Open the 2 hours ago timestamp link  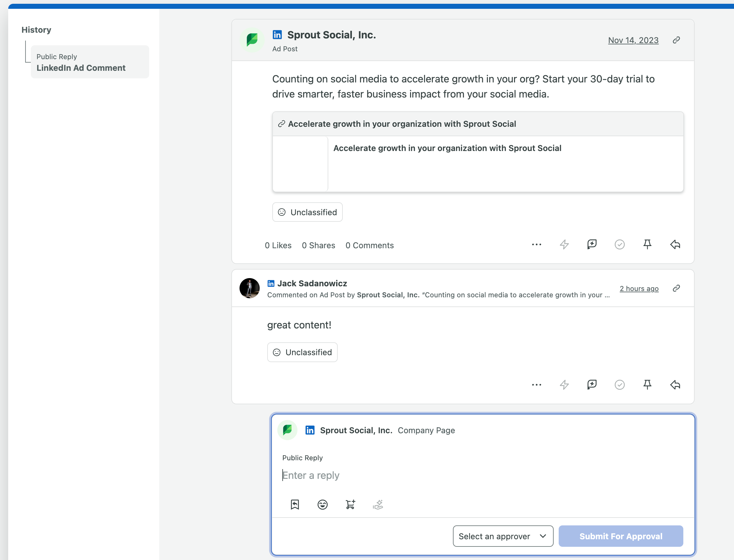639,289
